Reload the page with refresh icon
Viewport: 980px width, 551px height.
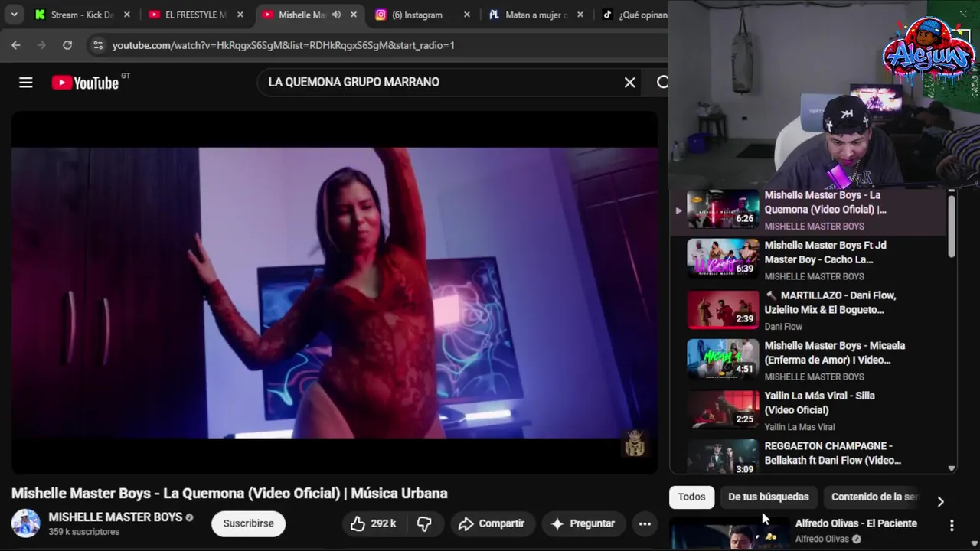pos(67,45)
